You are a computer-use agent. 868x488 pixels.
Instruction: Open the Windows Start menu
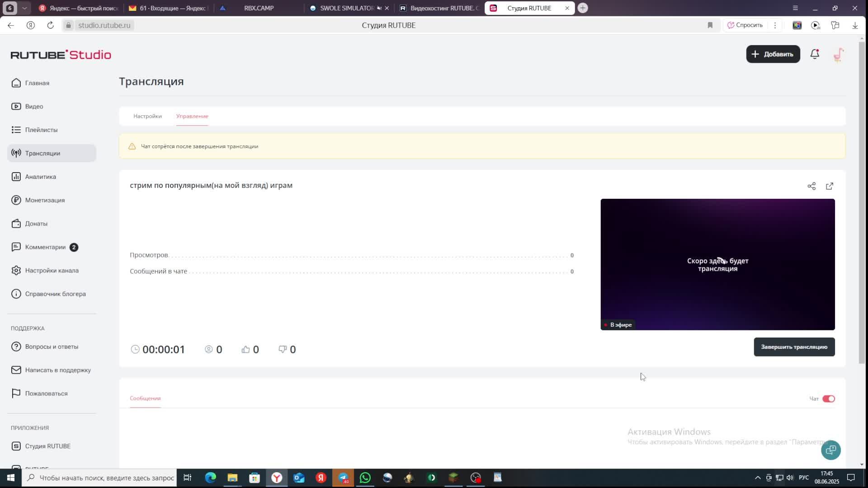pyautogui.click(x=11, y=478)
